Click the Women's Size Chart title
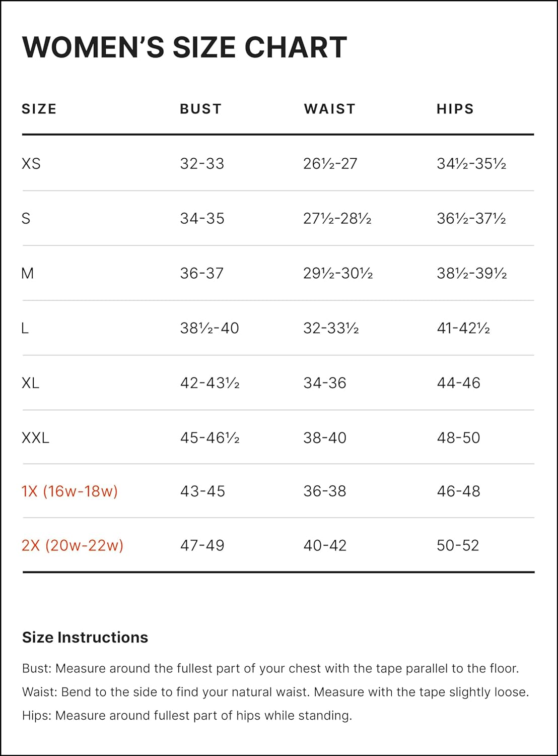Image resolution: width=558 pixels, height=756 pixels. tap(184, 47)
